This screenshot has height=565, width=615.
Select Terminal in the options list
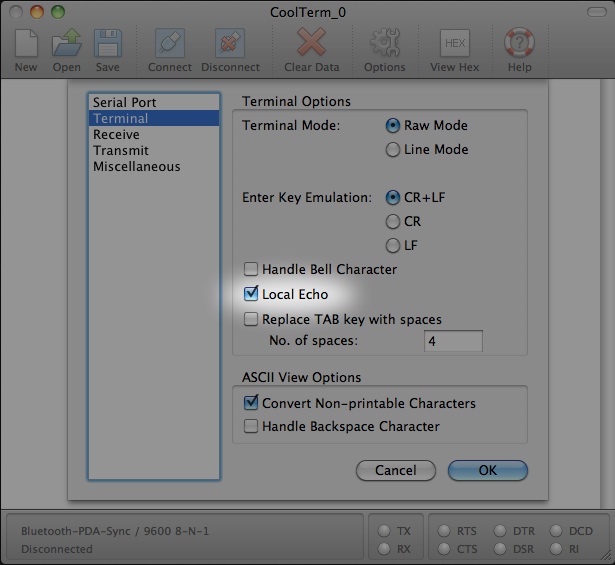point(154,118)
